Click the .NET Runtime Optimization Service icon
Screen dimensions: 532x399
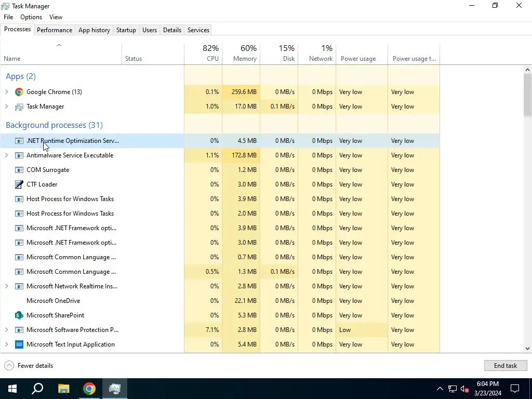point(19,141)
